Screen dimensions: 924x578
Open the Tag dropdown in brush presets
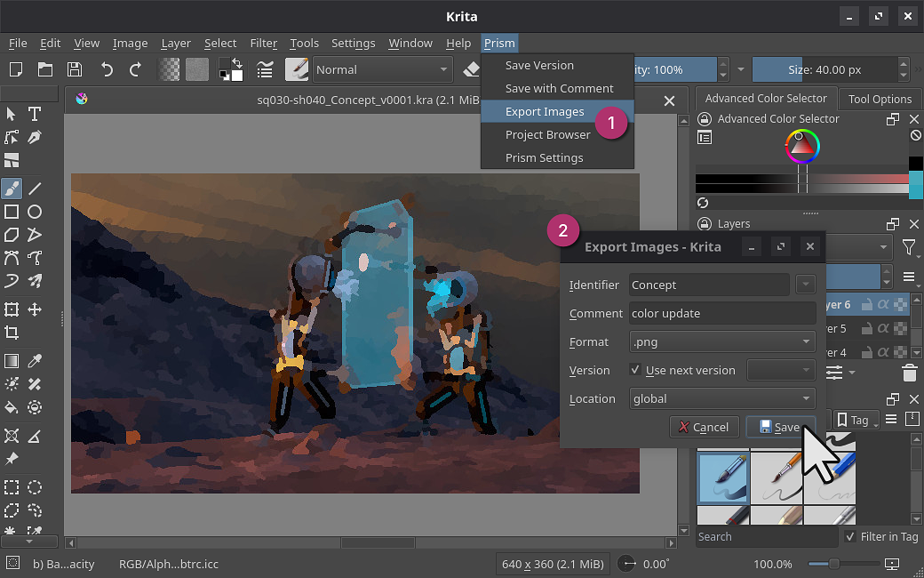point(856,420)
